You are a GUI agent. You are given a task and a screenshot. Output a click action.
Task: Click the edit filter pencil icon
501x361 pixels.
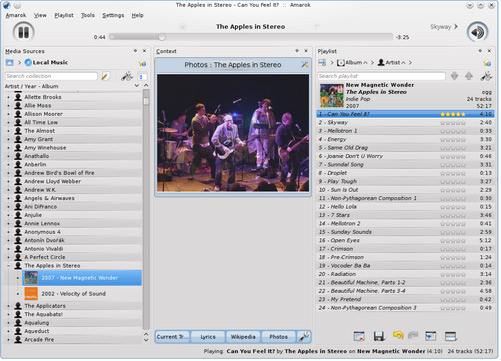(x=105, y=76)
